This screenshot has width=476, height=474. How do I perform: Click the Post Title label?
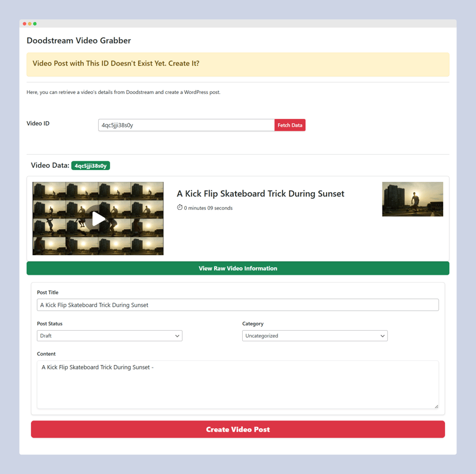coord(48,292)
